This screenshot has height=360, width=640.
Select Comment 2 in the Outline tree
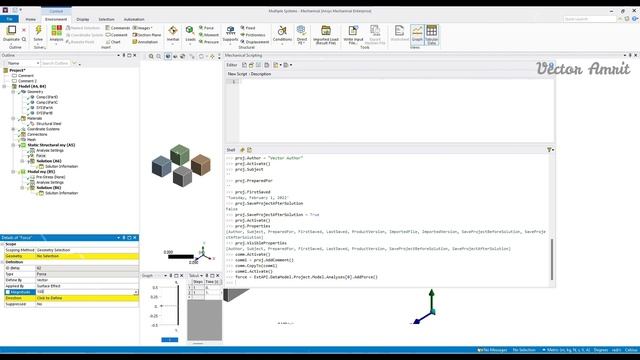pyautogui.click(x=27, y=81)
